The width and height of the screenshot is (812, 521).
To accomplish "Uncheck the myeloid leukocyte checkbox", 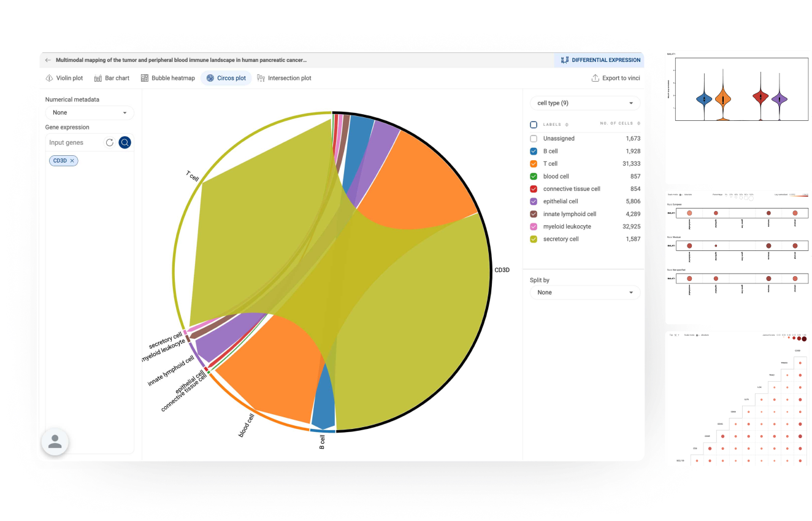I will [x=534, y=226].
